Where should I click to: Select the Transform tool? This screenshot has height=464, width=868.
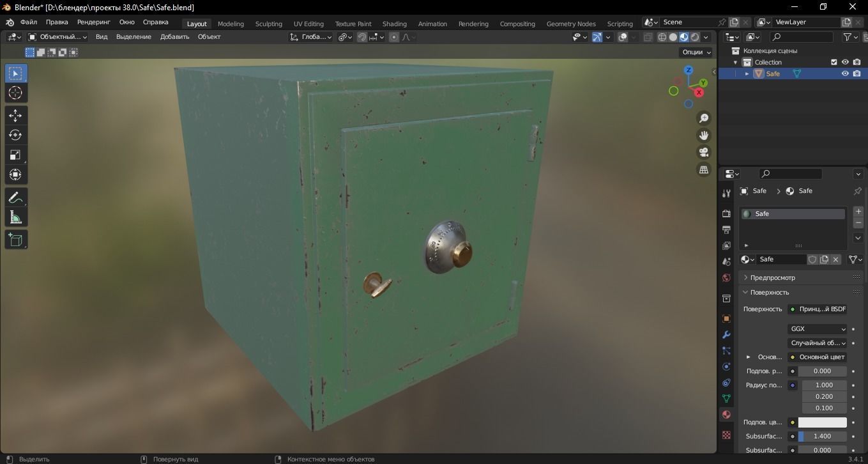coord(16,174)
